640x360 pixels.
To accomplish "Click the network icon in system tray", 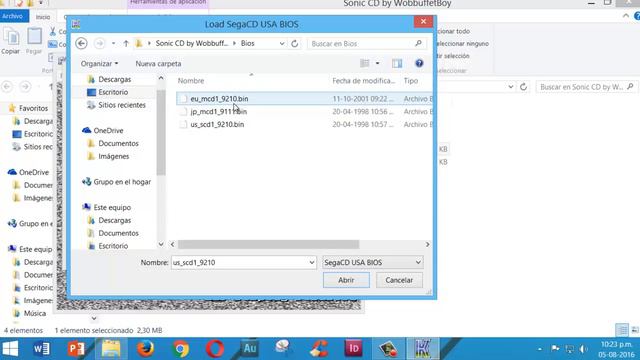I will (569, 349).
